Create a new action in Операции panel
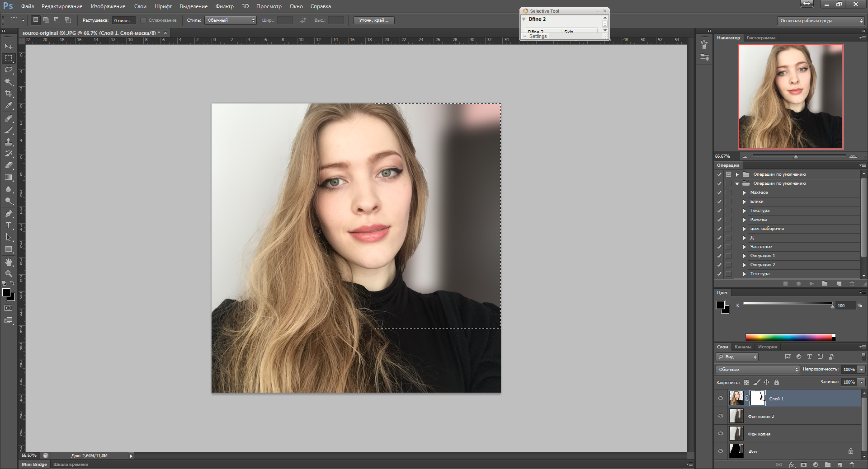The height and width of the screenshot is (469, 868). click(x=839, y=284)
